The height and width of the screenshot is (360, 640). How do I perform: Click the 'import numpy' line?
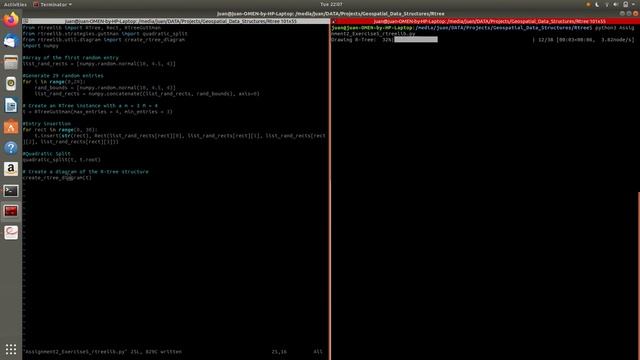pos(41,46)
